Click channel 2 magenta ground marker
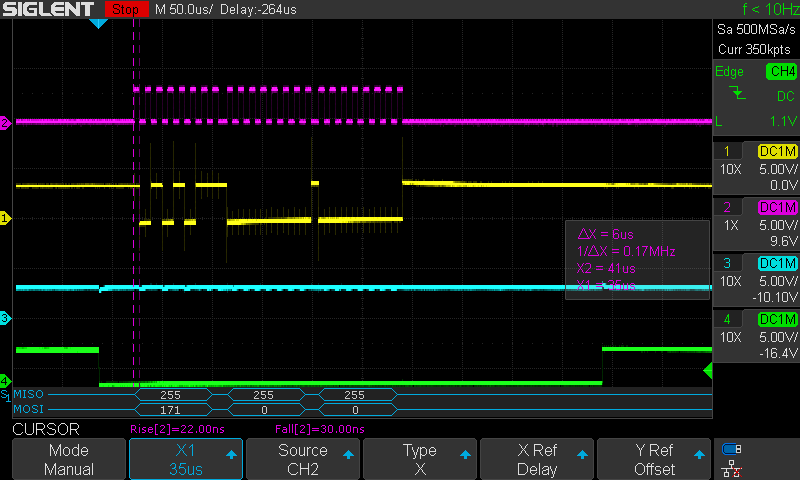800x480 pixels. [x=5, y=123]
